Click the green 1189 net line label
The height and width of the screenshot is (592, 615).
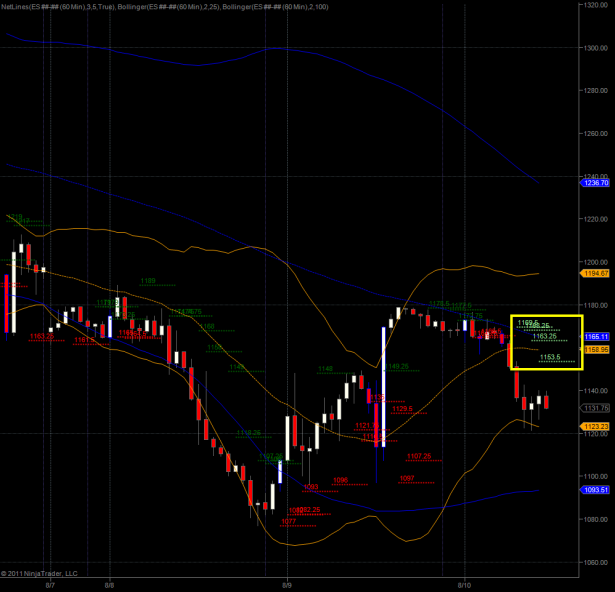[x=148, y=281]
